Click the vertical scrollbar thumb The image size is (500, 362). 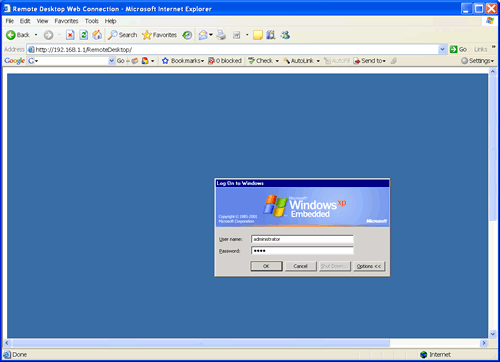(493, 148)
